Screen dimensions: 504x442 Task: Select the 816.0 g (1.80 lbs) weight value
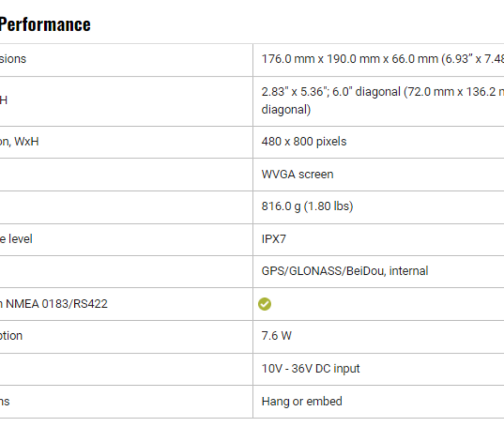[x=307, y=207]
